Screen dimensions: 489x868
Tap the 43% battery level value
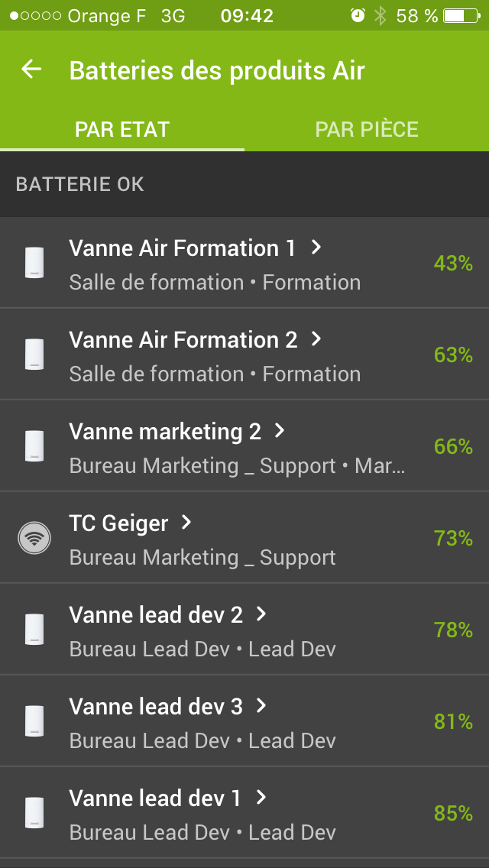(453, 264)
